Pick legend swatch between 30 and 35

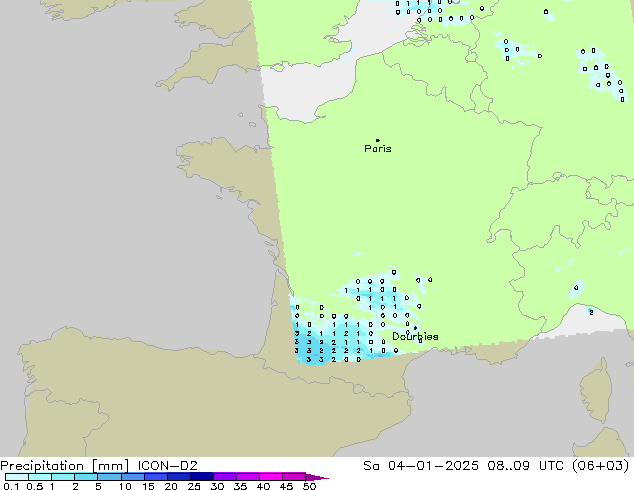(x=225, y=477)
